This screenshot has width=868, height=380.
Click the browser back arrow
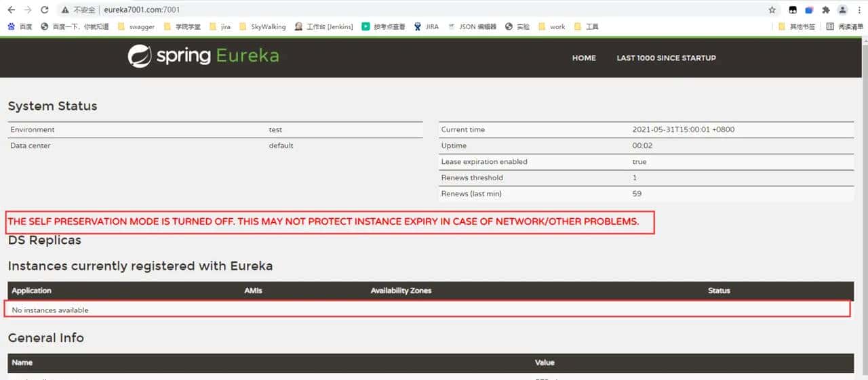pos(11,10)
